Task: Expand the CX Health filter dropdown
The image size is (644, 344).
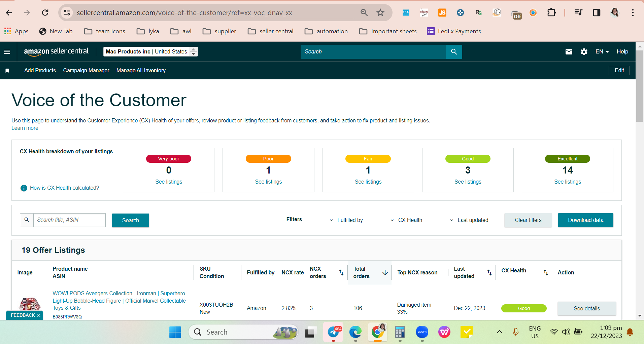Action: coord(406,220)
